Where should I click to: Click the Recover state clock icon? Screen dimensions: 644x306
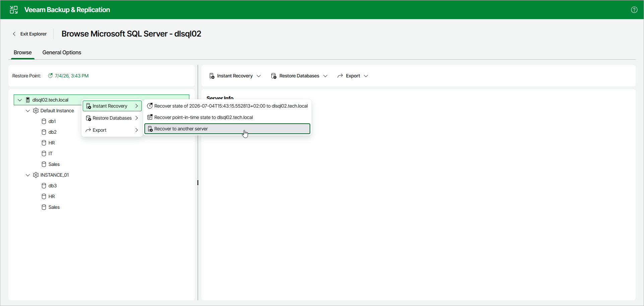pyautogui.click(x=150, y=106)
